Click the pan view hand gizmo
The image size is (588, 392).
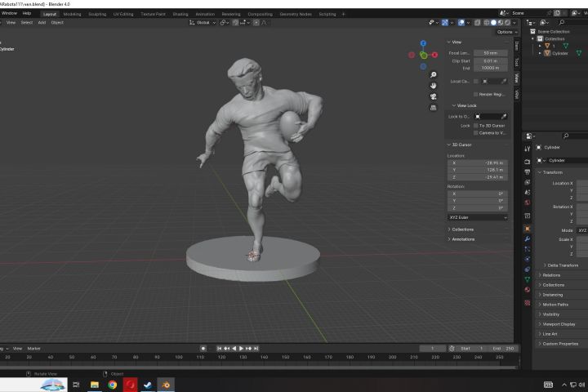coord(432,86)
